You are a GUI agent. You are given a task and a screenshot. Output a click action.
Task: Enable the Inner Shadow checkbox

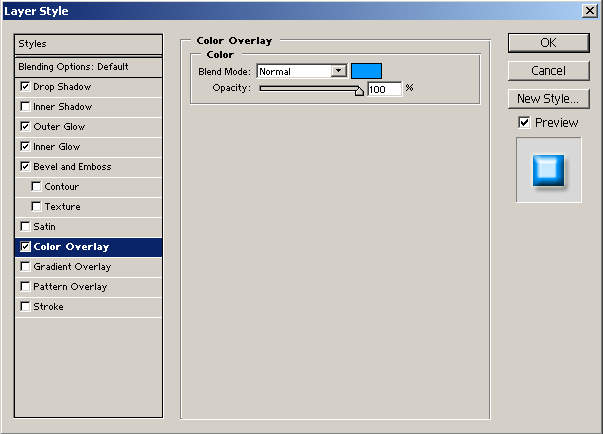tap(25, 106)
